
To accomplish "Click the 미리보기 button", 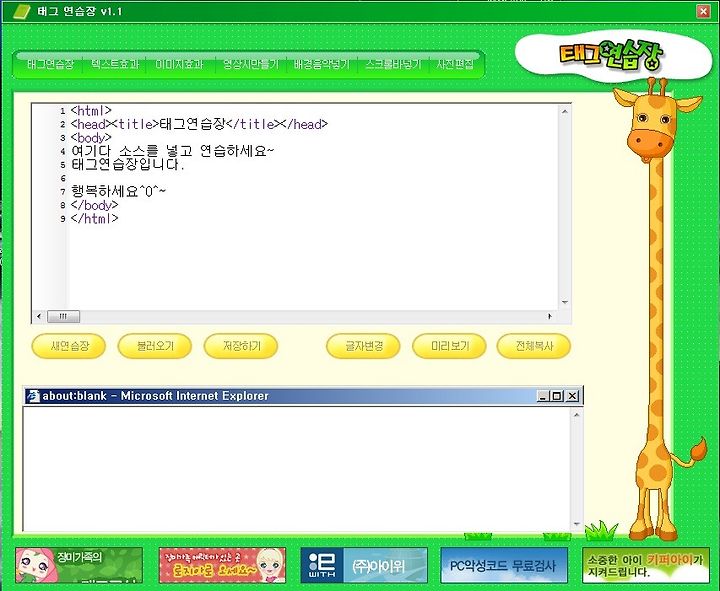I will 449,346.
